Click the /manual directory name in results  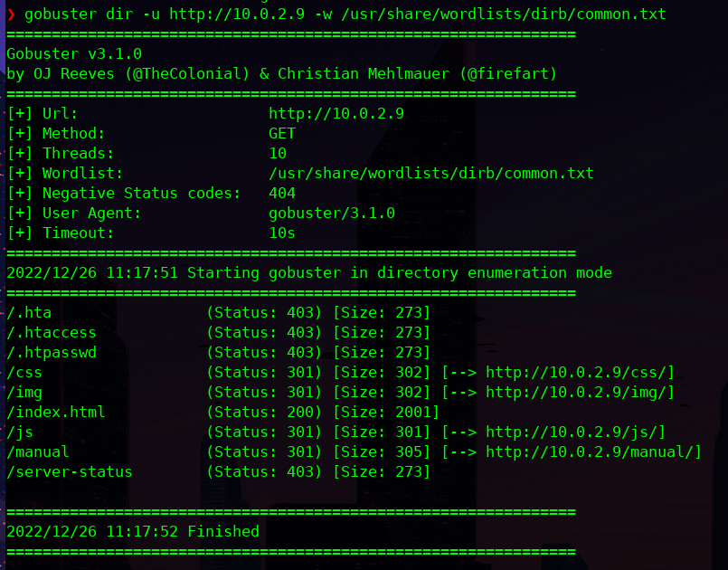pyautogui.click(x=38, y=452)
